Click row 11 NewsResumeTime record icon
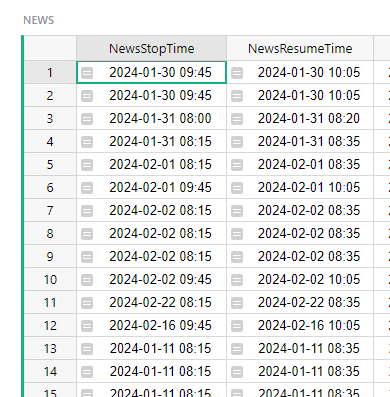The height and width of the screenshot is (397, 390). coord(237,303)
